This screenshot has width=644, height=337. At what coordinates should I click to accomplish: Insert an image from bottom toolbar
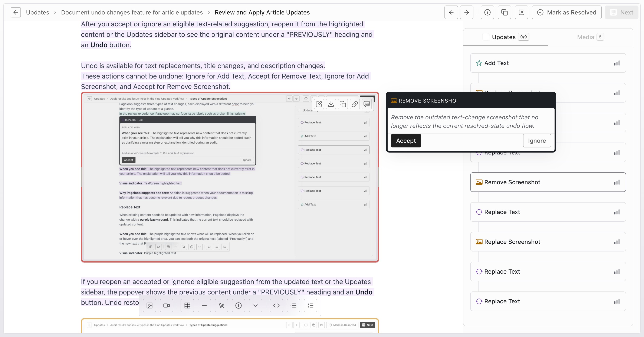click(149, 305)
